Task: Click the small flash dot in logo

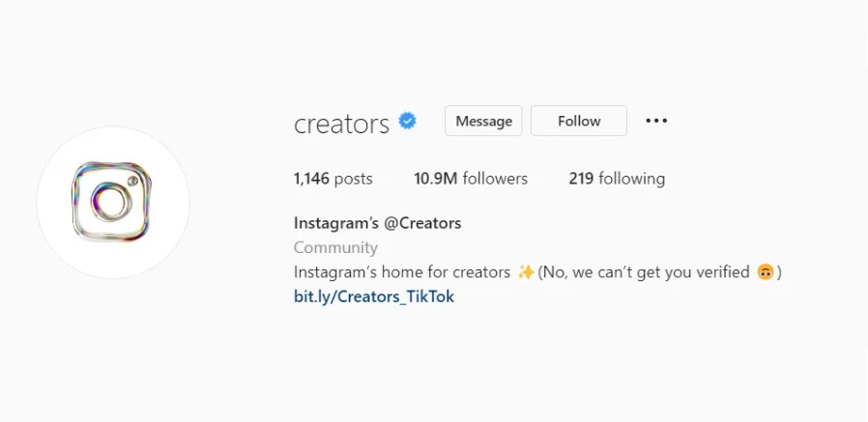Action: click(x=132, y=181)
